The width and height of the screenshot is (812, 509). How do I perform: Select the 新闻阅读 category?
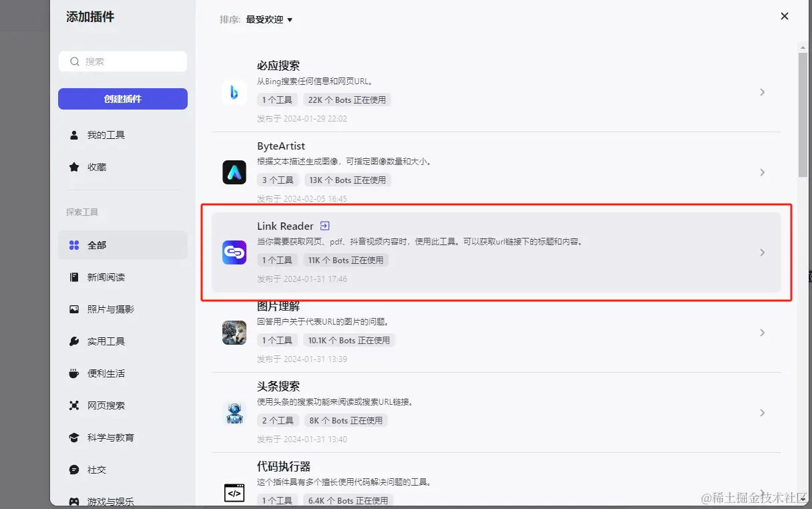123,277
